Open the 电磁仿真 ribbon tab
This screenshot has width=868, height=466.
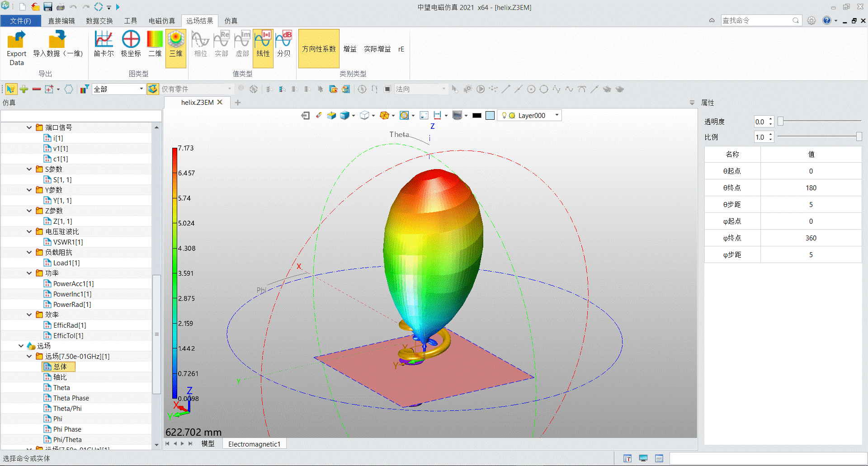161,21
